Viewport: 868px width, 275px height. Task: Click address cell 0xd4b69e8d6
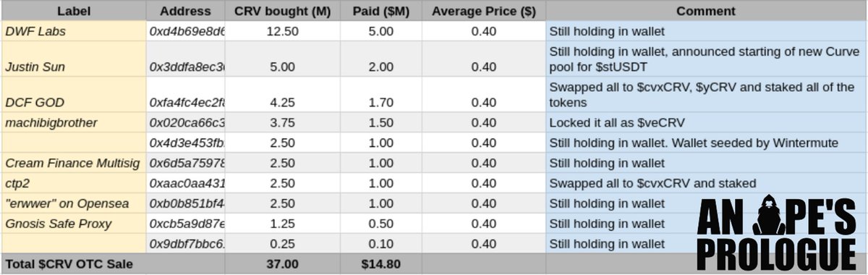tap(186, 32)
